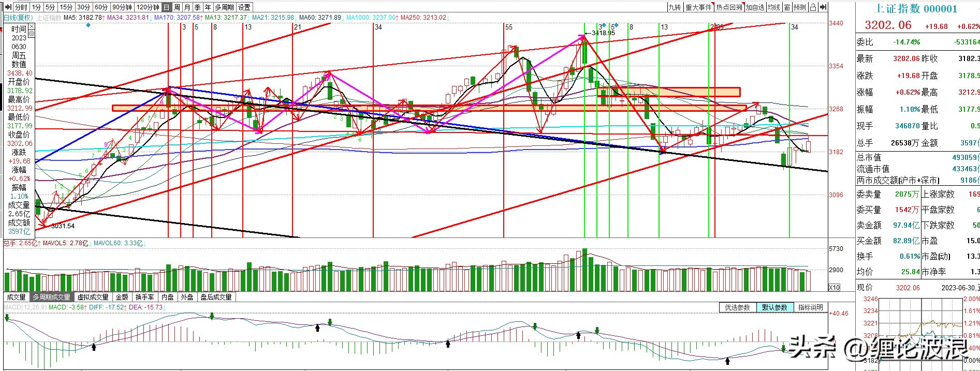Click the 上涨家数 label
Viewport: 980px width, 371px height.
point(938,194)
